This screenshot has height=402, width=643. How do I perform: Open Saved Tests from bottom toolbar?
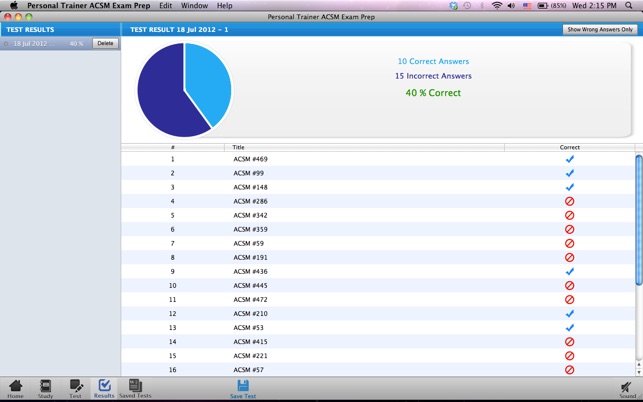click(x=135, y=387)
